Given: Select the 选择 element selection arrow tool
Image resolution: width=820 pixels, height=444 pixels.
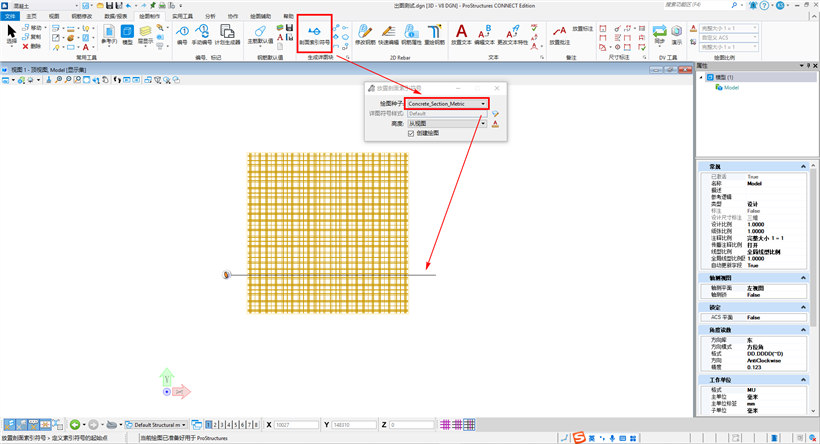Looking at the screenshot, I should click(12, 36).
